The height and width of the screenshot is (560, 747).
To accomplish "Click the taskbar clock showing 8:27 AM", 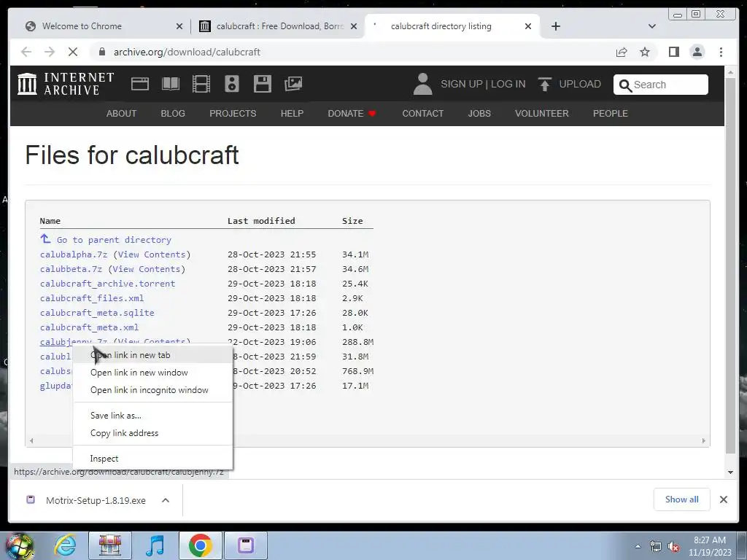I will [x=709, y=546].
